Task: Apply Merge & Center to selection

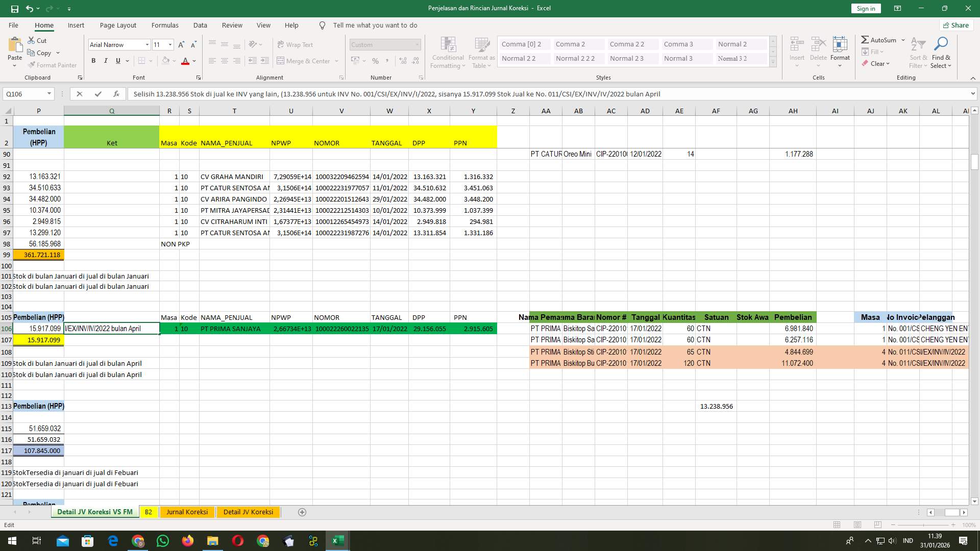Action: 305,61
